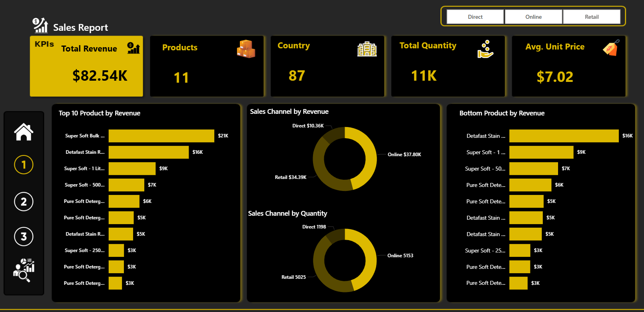This screenshot has width=644, height=312.
Task: Select the Super Soft - 500... $7K bar
Action: [126, 185]
